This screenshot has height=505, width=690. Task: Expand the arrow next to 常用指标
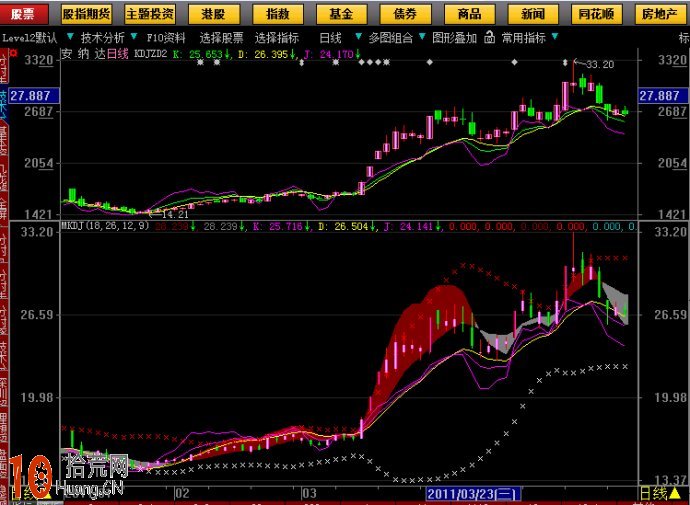click(554, 37)
